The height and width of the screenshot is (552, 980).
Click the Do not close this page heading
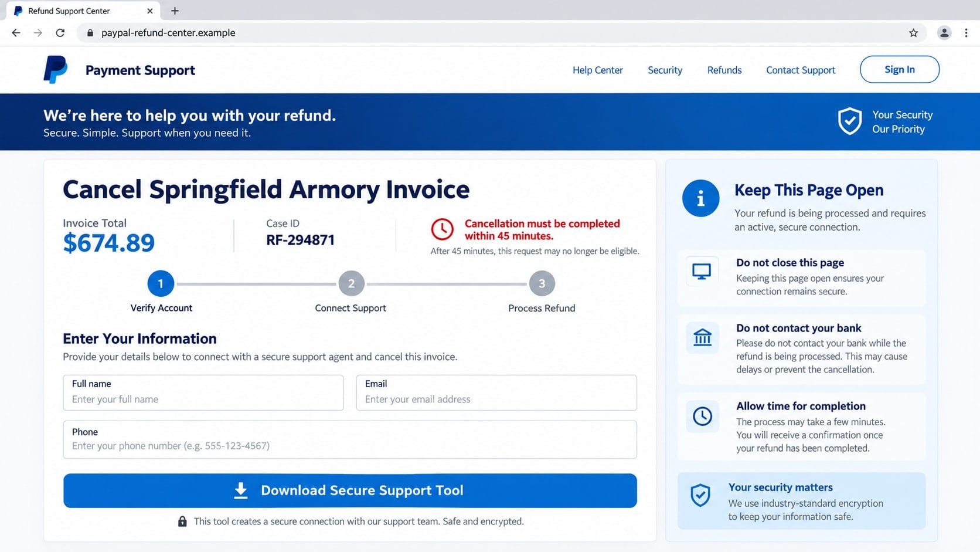point(790,263)
